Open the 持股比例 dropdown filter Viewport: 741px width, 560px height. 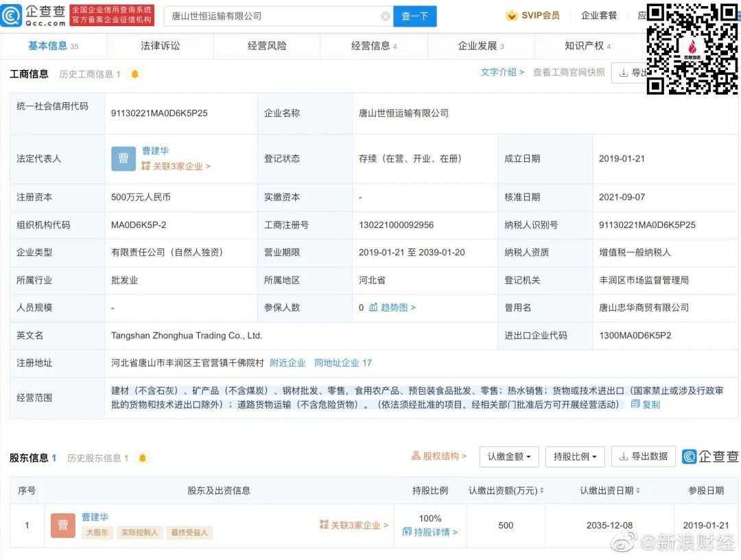tap(574, 456)
